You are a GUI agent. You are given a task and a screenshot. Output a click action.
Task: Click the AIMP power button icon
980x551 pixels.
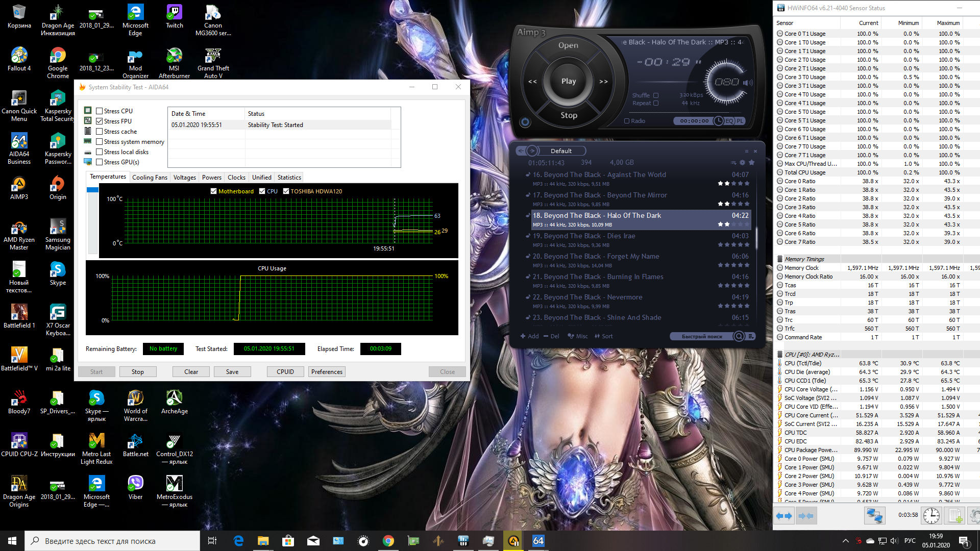pyautogui.click(x=525, y=122)
